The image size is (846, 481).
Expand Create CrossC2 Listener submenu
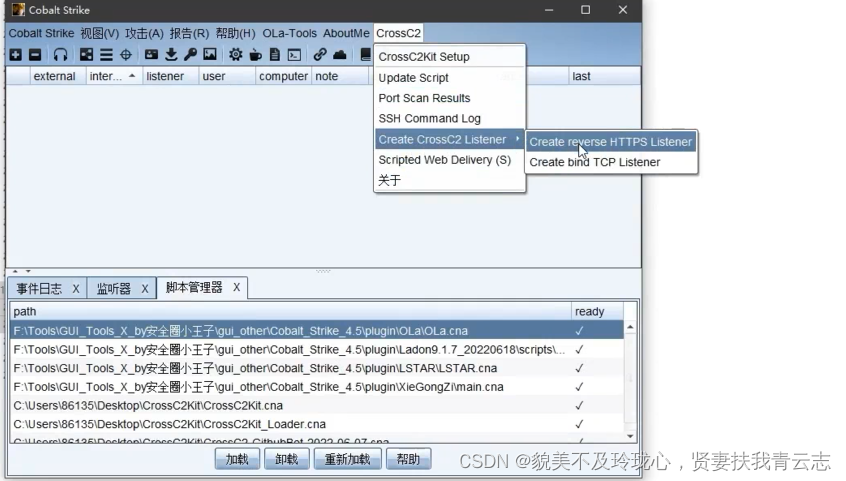point(449,140)
